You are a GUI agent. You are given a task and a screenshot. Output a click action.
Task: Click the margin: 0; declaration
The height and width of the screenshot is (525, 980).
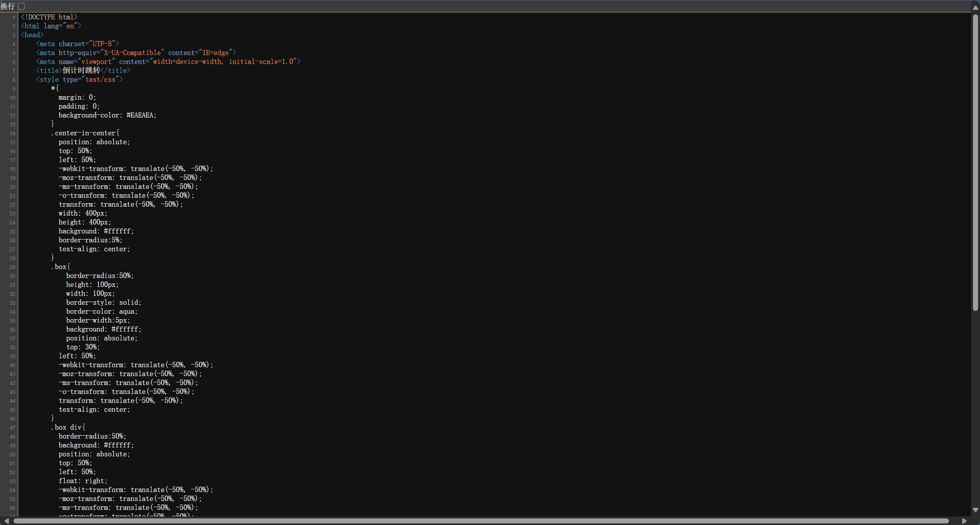[77, 97]
